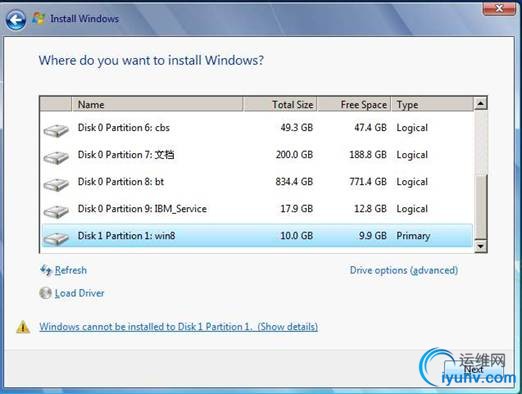Image resolution: width=522 pixels, height=394 pixels.
Task: Open the Load Driver link
Action: click(x=79, y=293)
